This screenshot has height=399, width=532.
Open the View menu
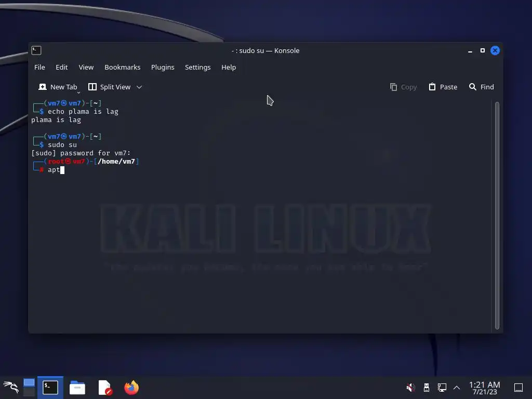coord(86,67)
